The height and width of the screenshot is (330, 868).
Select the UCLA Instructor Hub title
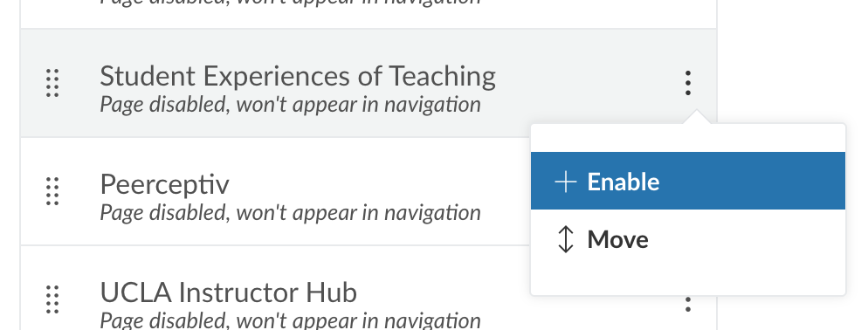point(229,292)
